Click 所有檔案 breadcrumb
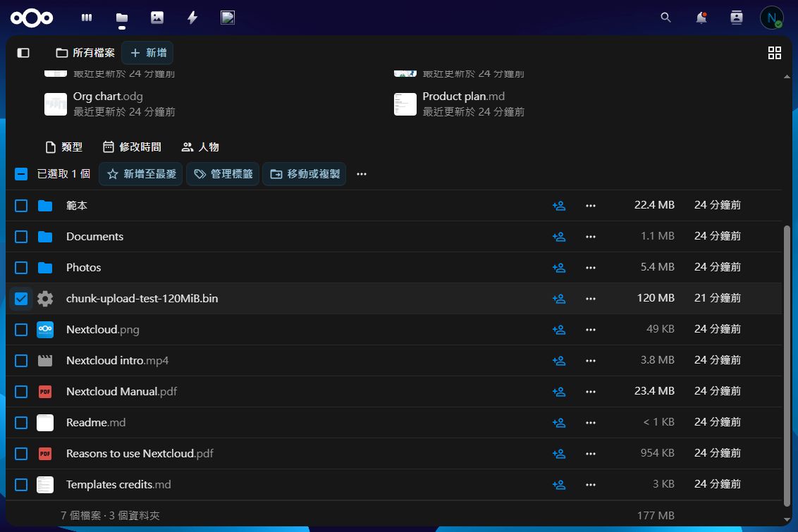Screen dimensions: 798x532 85,53
